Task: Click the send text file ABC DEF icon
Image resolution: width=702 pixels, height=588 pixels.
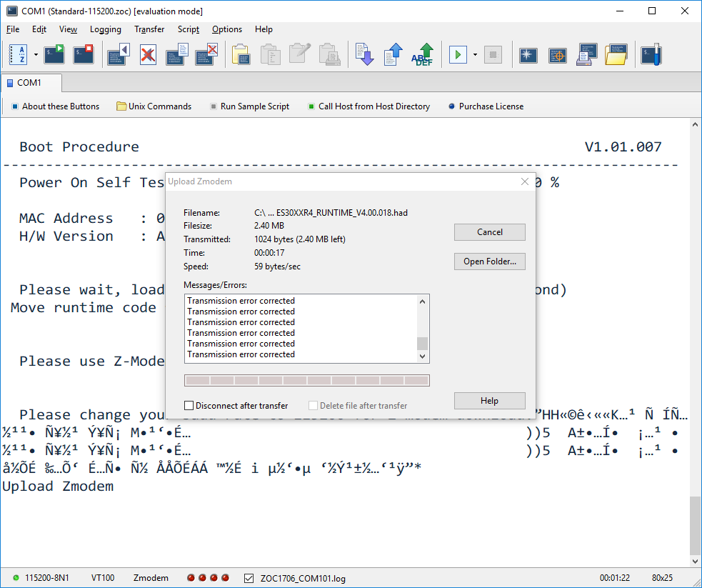Action: (x=423, y=54)
